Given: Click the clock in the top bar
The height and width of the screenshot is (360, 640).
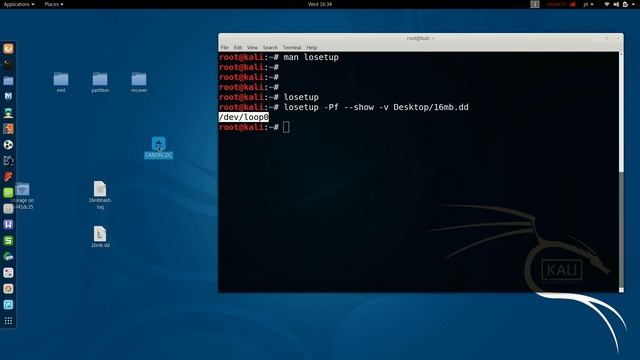Looking at the screenshot, I should coord(320,4).
